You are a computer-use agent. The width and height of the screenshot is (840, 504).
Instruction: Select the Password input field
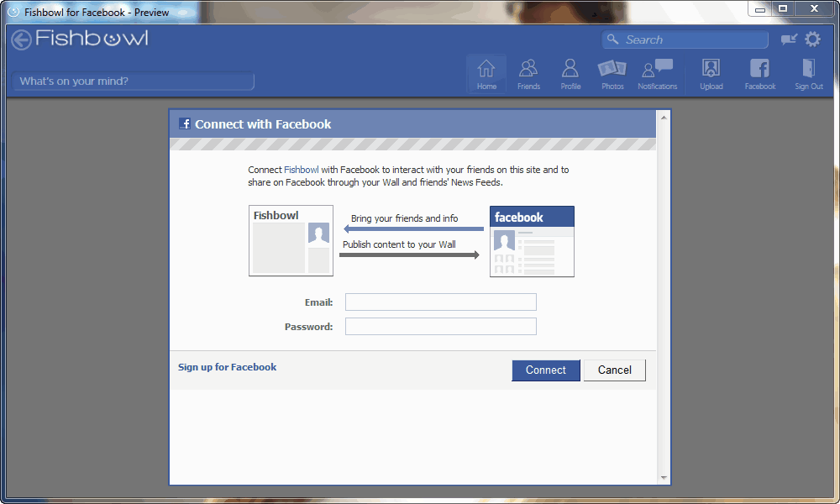tap(440, 327)
